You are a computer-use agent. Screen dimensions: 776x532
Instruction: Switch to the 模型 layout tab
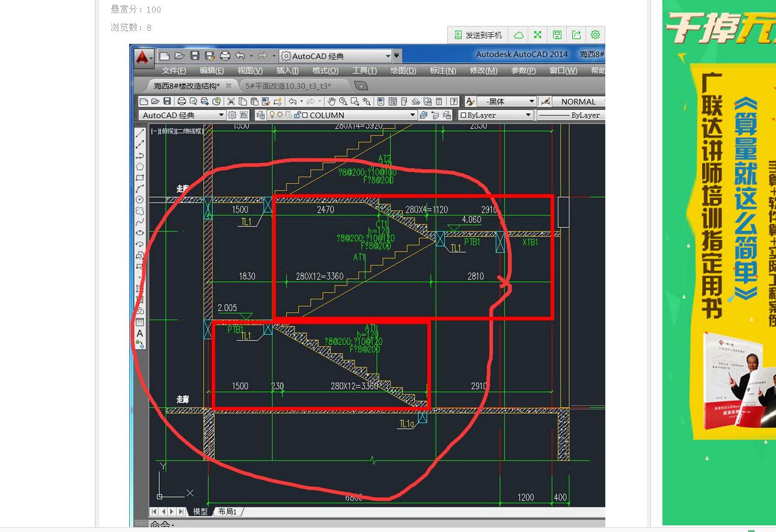click(x=200, y=512)
